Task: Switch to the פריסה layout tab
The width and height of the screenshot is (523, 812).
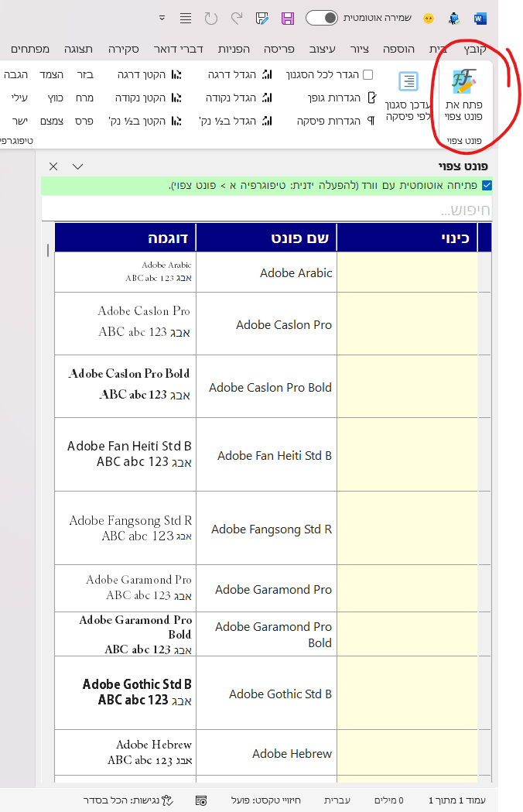Action: point(279,49)
